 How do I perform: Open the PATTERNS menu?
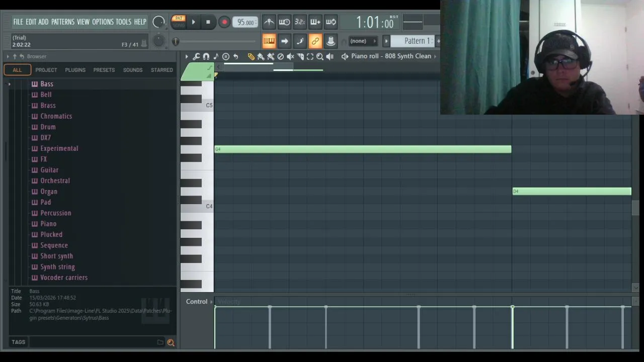[63, 22]
